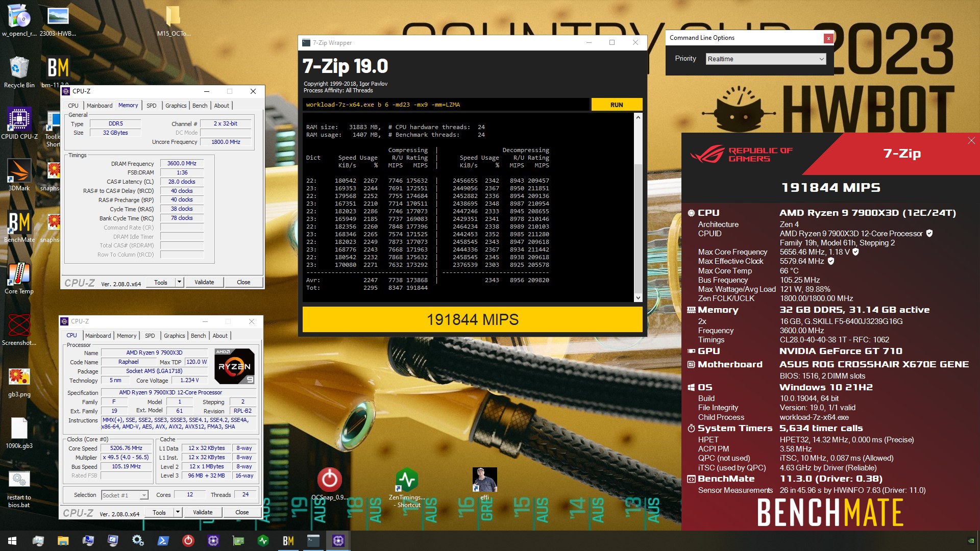Image resolution: width=980 pixels, height=551 pixels.
Task: Click Close button in the Memory CPU-Z window
Action: (x=243, y=282)
